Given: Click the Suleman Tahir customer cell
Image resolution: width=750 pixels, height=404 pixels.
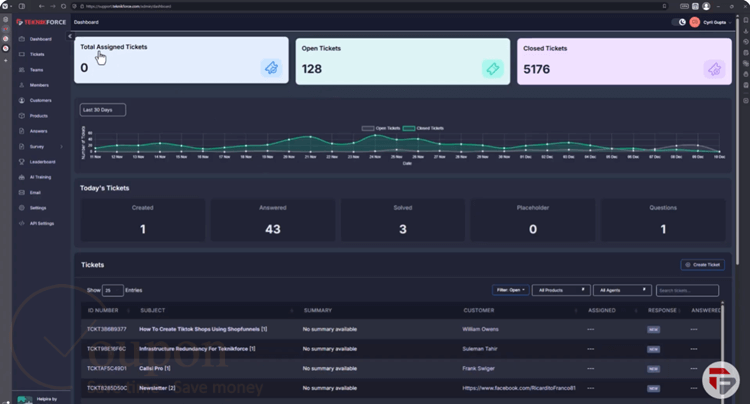Looking at the screenshot, I should 480,349.
